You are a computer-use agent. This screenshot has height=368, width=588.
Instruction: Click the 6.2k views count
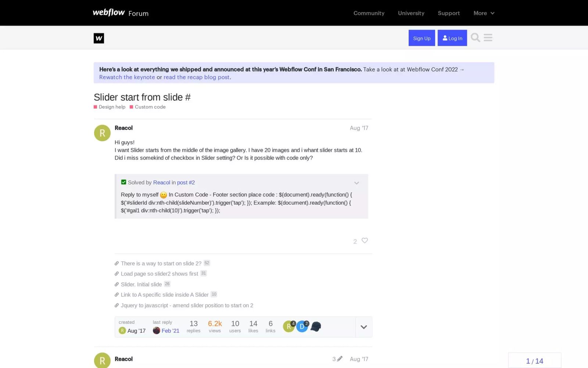click(x=215, y=326)
